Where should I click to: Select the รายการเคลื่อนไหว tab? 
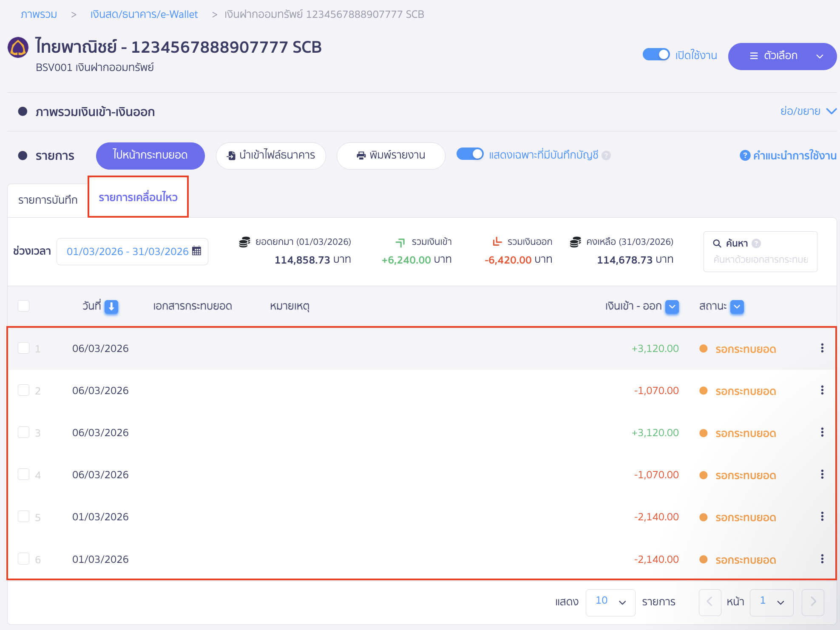coord(138,197)
